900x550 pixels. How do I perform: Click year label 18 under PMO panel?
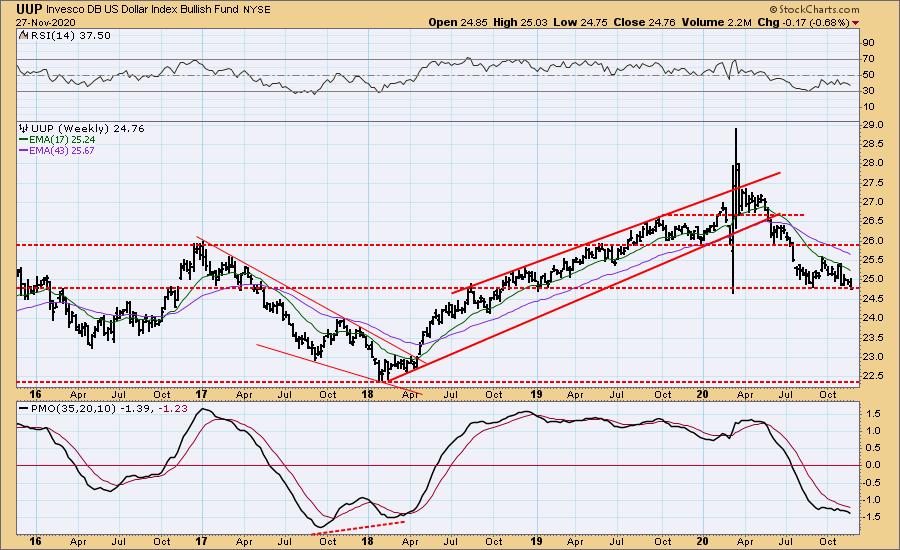368,541
